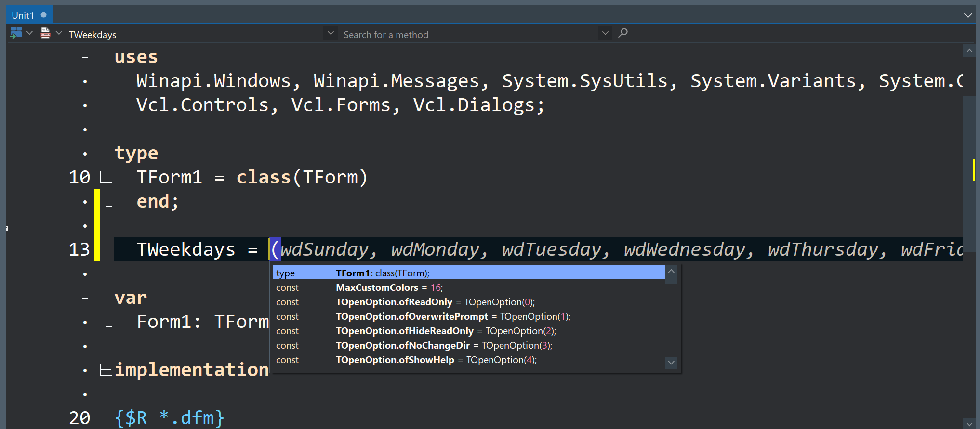Collapse the implementation section fold marker
Screen dimensions: 980x429
pos(106,370)
